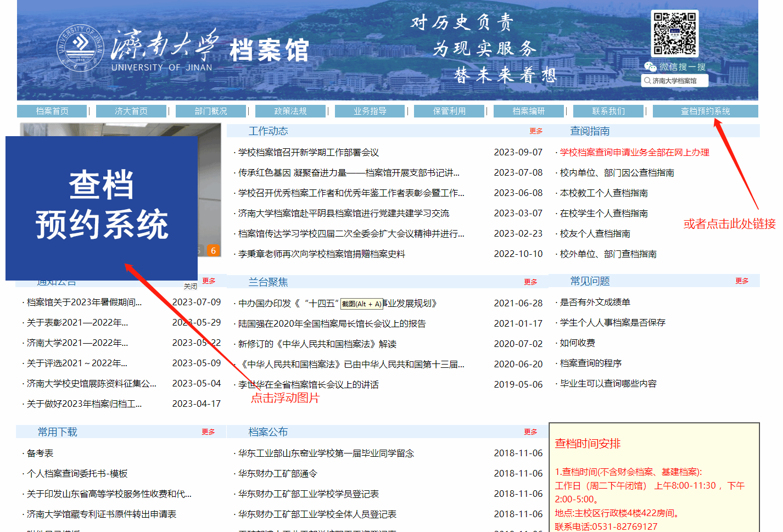Open article 新修订的《中华人民共和国档案法》解读

click(317, 344)
